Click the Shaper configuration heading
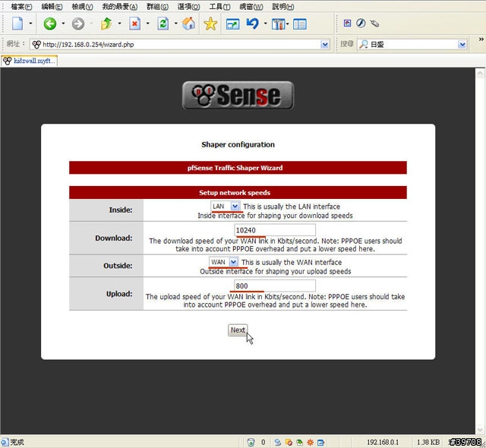486x448 pixels. [238, 145]
